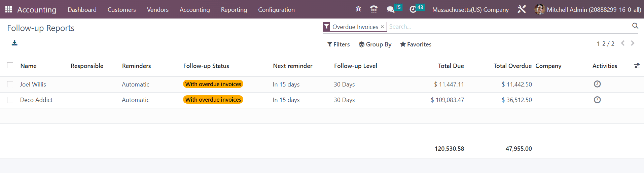644x173 pixels.
Task: Expand the Group By dropdown
Action: (375, 44)
